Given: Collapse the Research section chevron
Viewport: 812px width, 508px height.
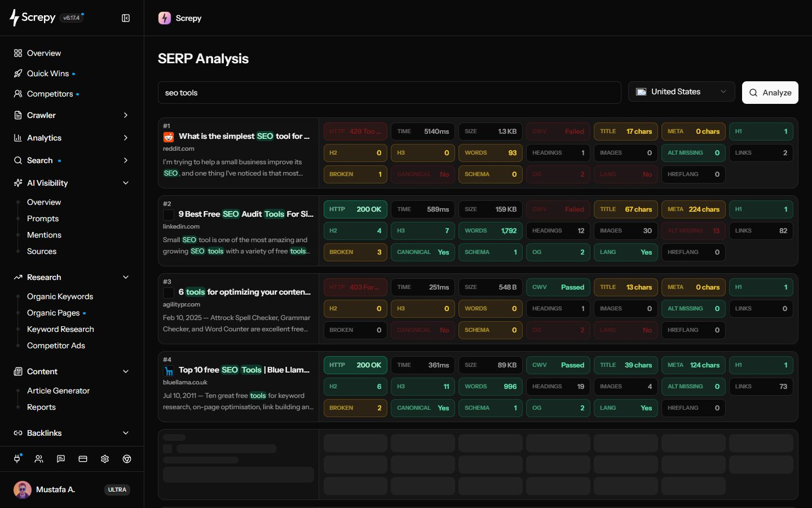Looking at the screenshot, I should click(126, 277).
